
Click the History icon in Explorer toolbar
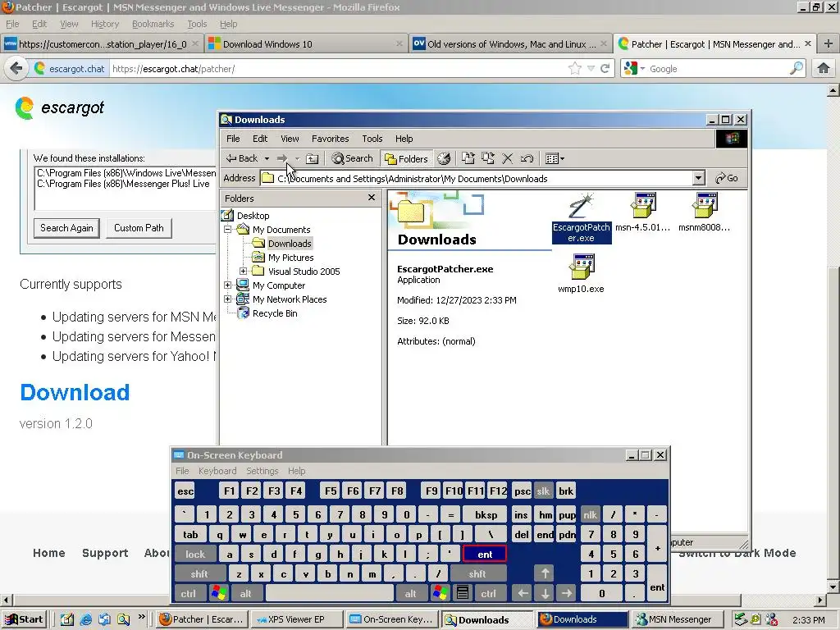[444, 158]
